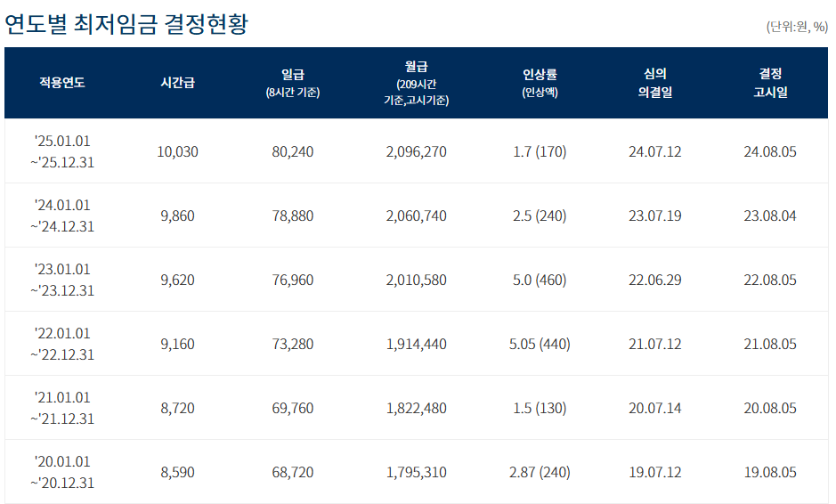
Task: Click the 일급 (8시간 기준) column header
Action: click(293, 83)
